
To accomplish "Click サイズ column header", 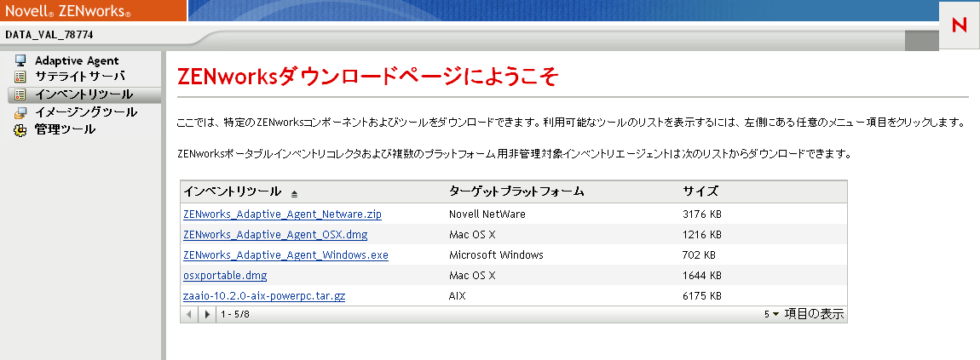I will click(700, 191).
